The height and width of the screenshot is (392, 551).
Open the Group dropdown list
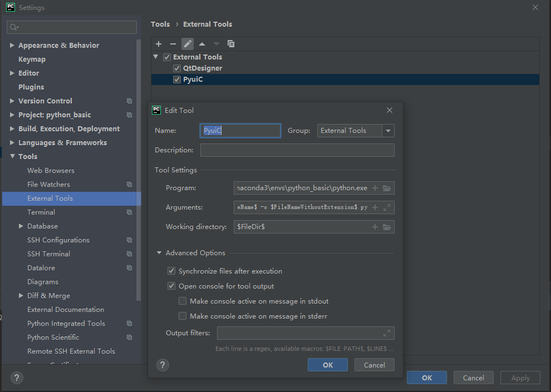tap(388, 131)
